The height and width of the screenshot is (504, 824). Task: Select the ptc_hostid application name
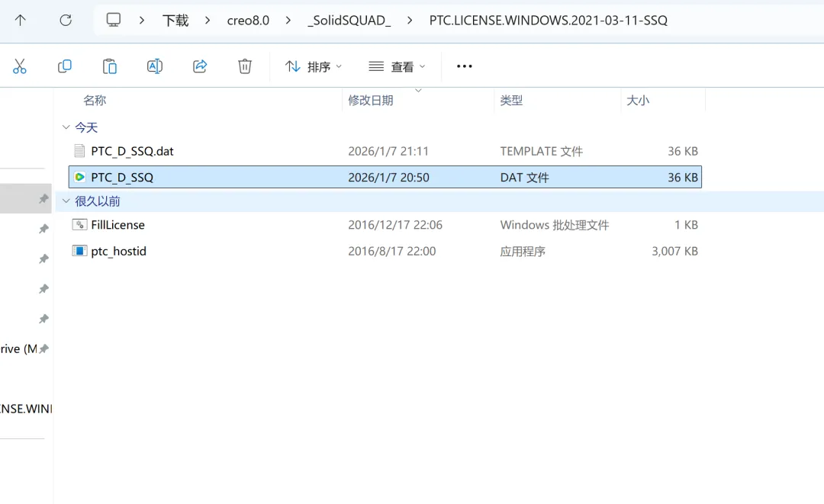click(x=118, y=251)
